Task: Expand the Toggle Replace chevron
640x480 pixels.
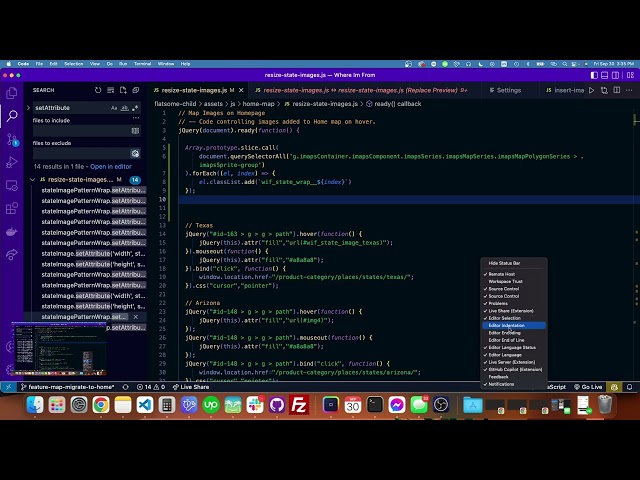Action: (x=28, y=108)
